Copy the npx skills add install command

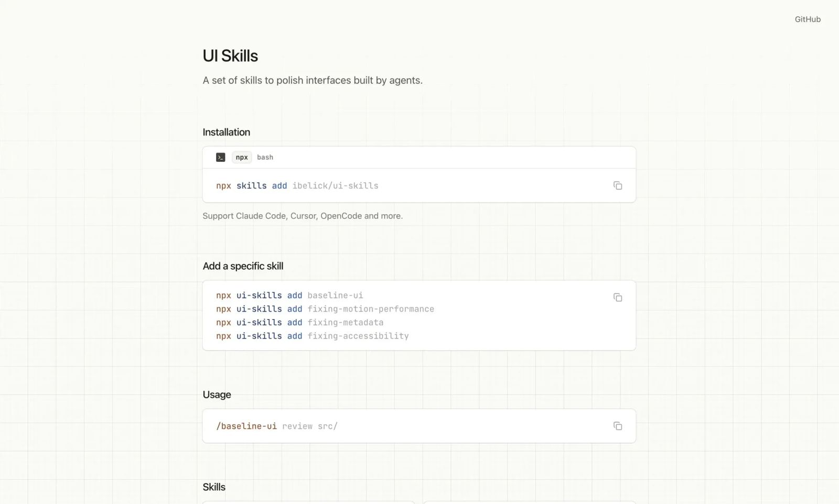pos(618,185)
